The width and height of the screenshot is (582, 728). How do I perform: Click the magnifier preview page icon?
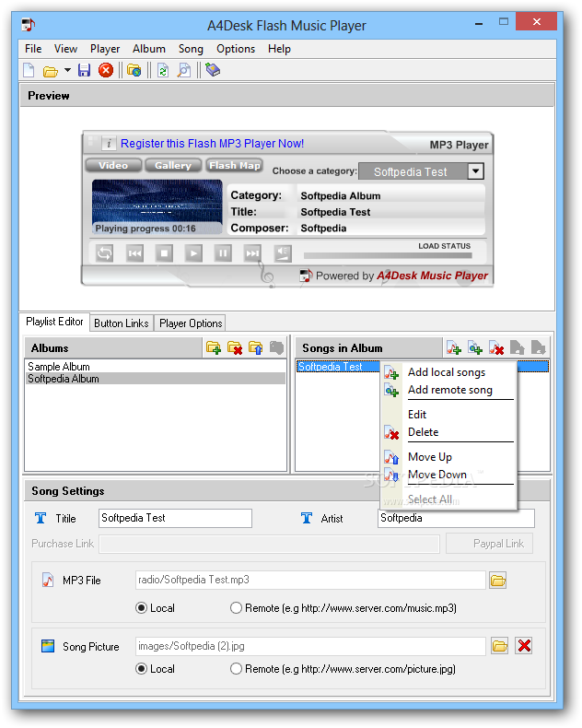184,71
